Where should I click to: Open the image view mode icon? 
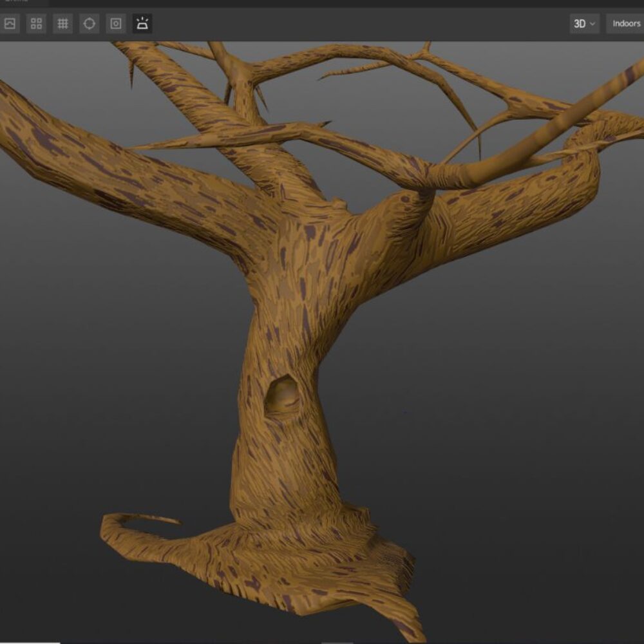10,24
